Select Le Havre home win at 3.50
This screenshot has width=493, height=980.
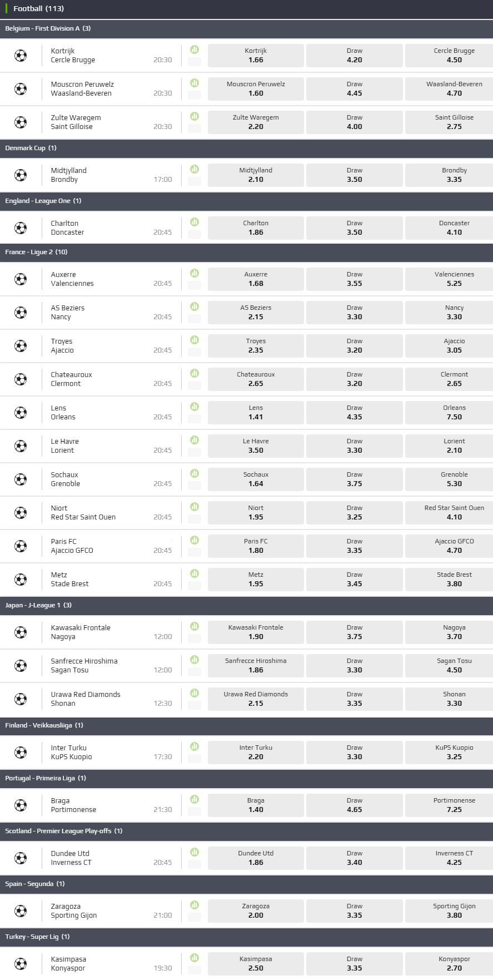point(256,446)
